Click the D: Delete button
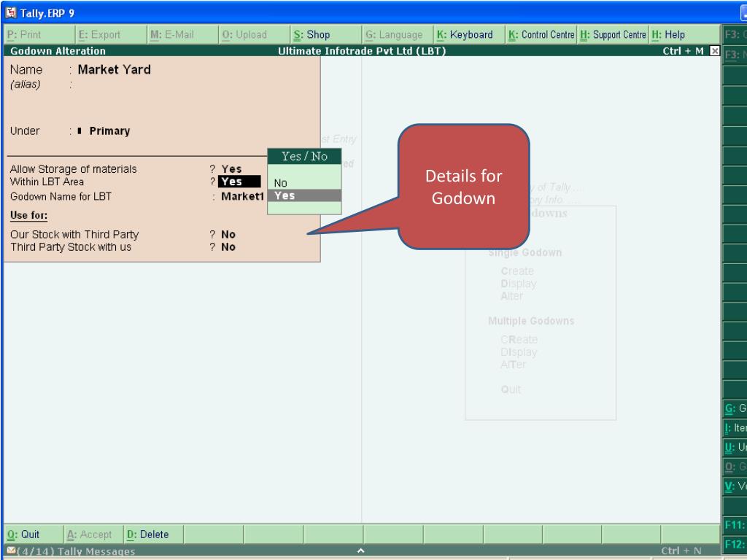 click(153, 534)
